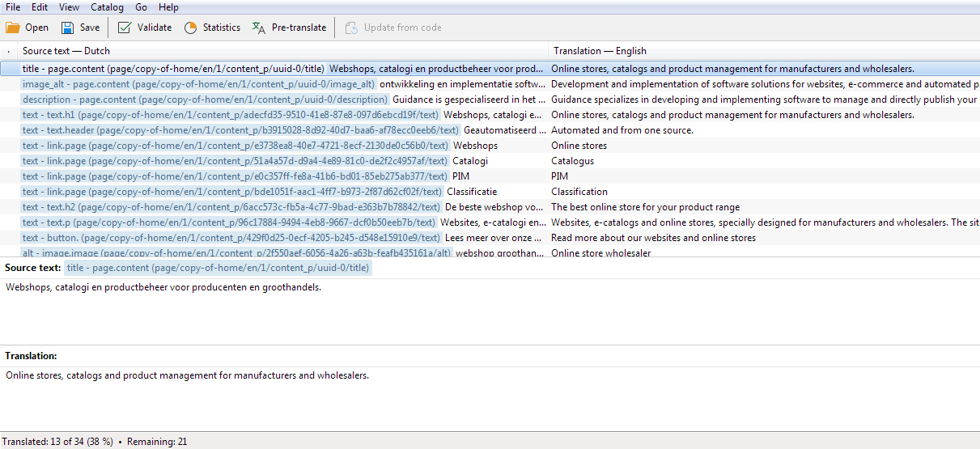The image size is (980, 449).
Task: Click the Pre-translate icon
Action: click(259, 28)
